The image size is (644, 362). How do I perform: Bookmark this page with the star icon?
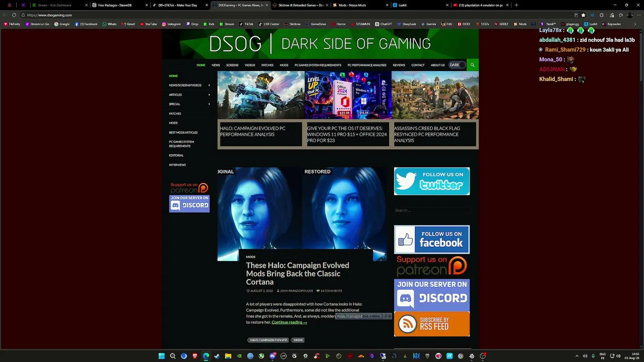click(583, 15)
